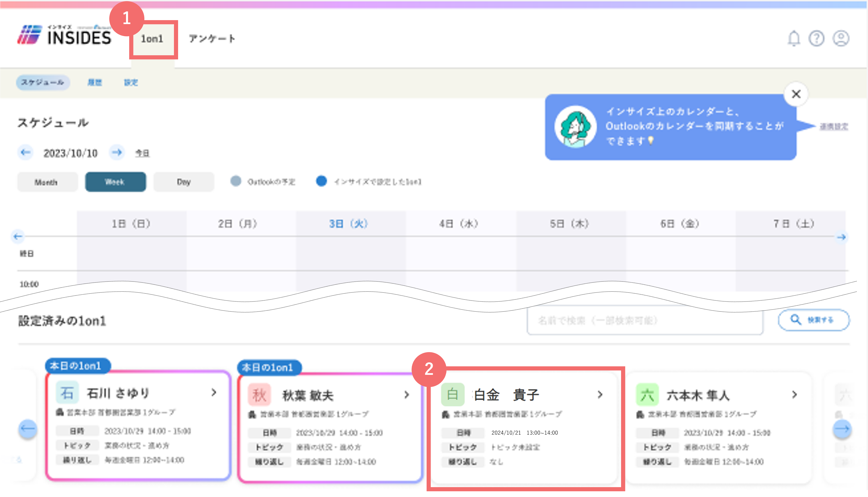Expand 石川 さゆり card chevron

(x=214, y=393)
